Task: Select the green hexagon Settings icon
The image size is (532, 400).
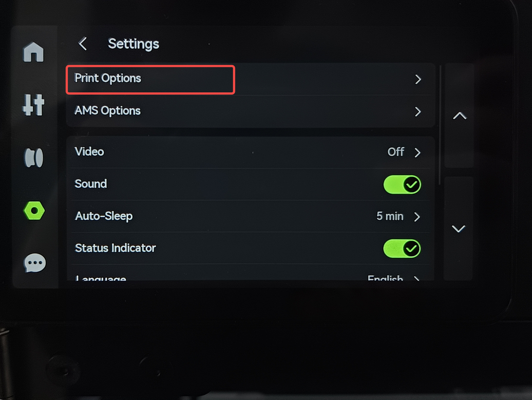Action: (34, 211)
